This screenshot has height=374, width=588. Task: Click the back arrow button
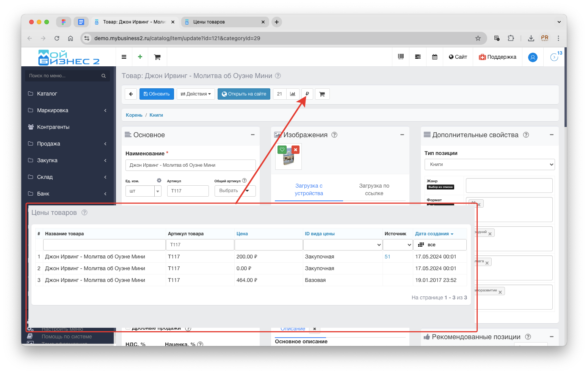131,94
